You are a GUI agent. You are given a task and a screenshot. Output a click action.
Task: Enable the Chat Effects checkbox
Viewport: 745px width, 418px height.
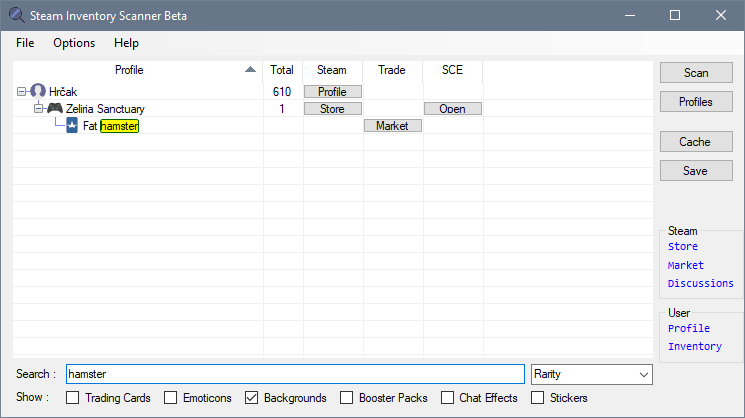[447, 398]
